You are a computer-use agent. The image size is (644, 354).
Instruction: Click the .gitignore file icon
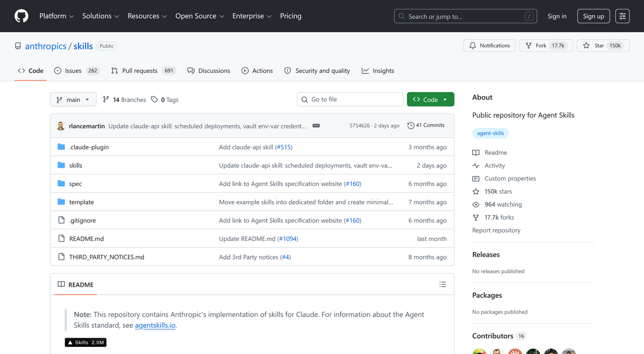click(61, 220)
